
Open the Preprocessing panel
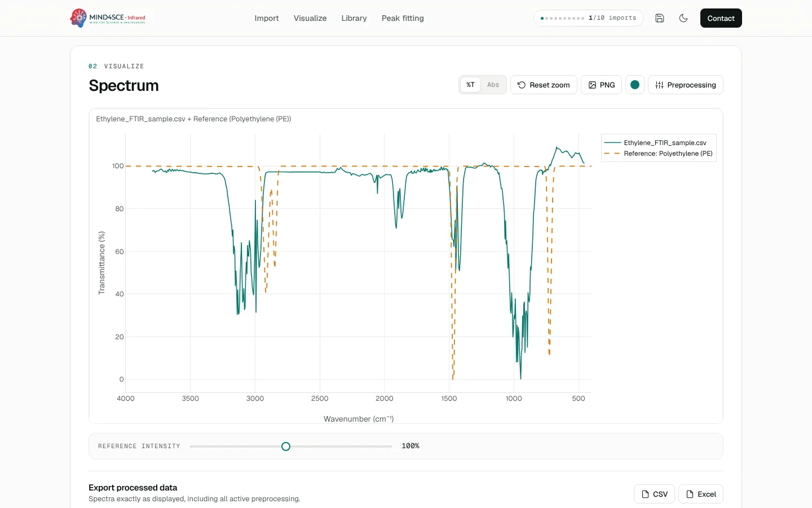coord(686,85)
